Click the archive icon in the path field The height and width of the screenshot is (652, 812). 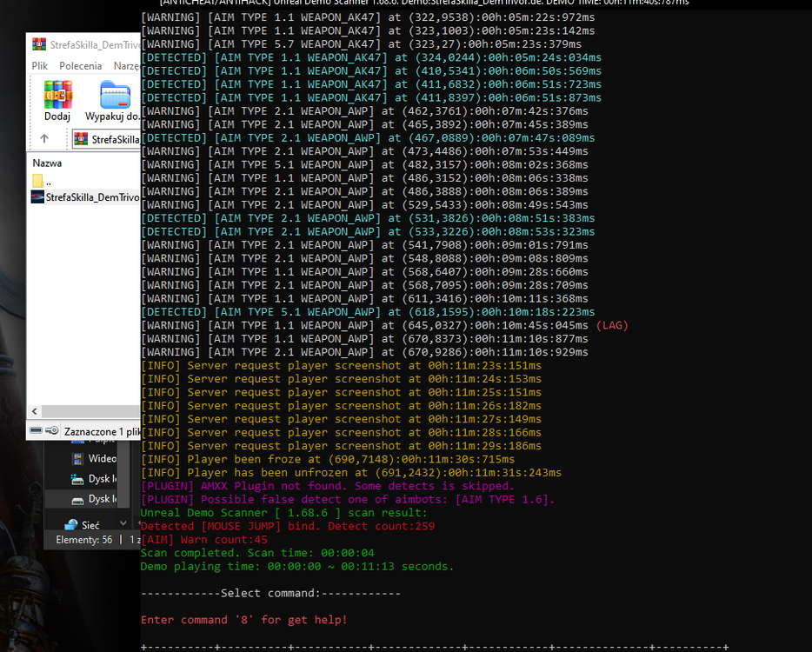[81, 139]
